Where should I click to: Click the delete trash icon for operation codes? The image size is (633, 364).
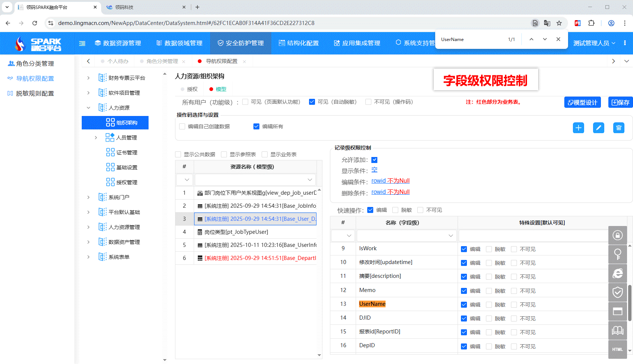(618, 128)
